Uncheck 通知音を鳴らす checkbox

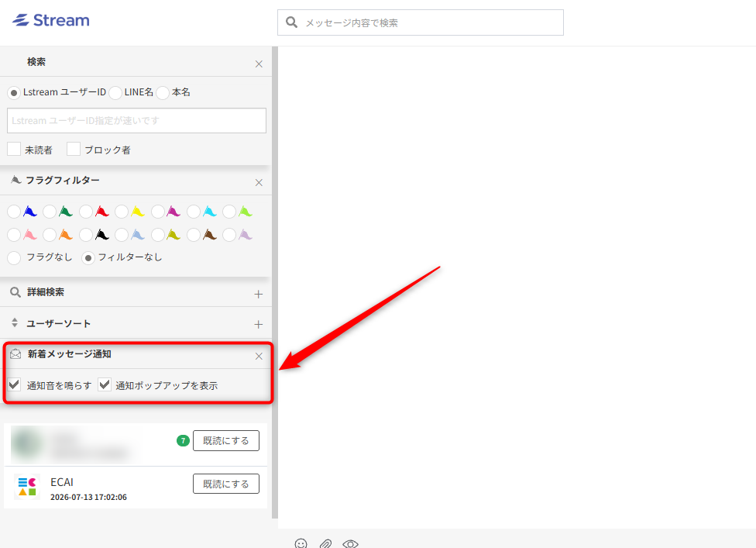pos(14,384)
